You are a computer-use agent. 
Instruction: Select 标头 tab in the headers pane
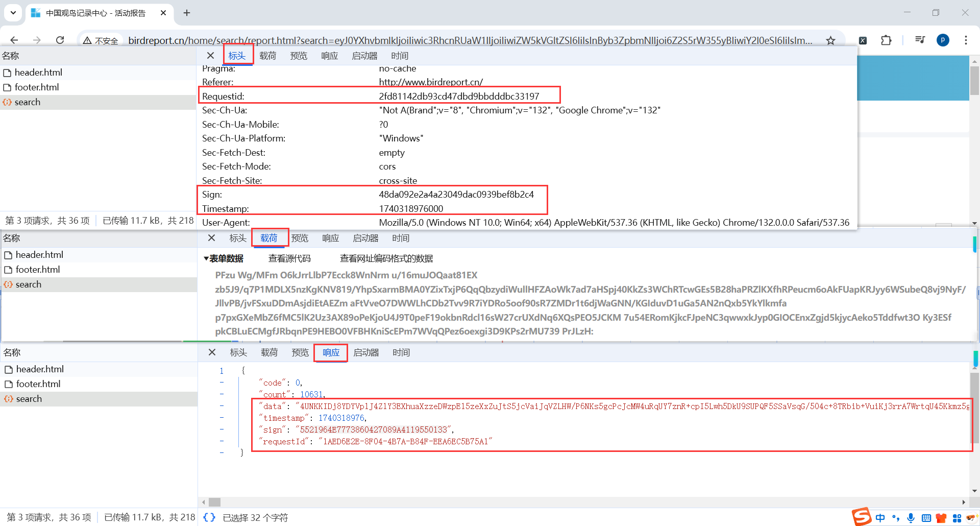pyautogui.click(x=237, y=56)
